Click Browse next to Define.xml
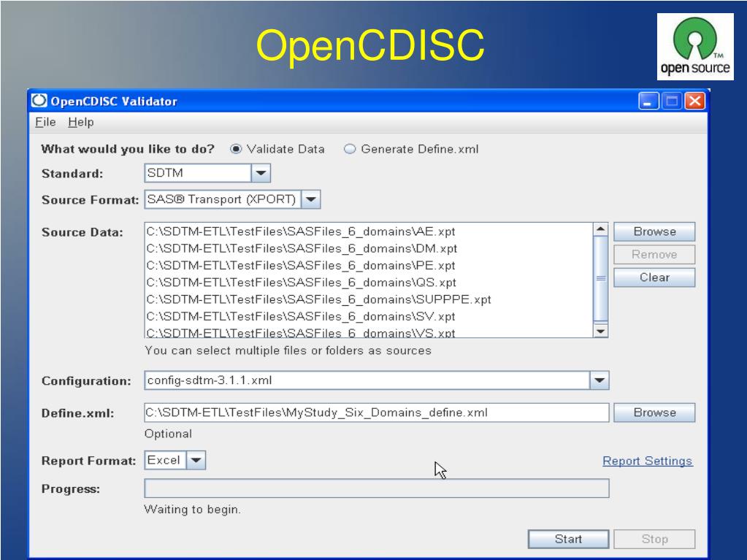Viewport: 747px width, 560px height. click(x=654, y=413)
